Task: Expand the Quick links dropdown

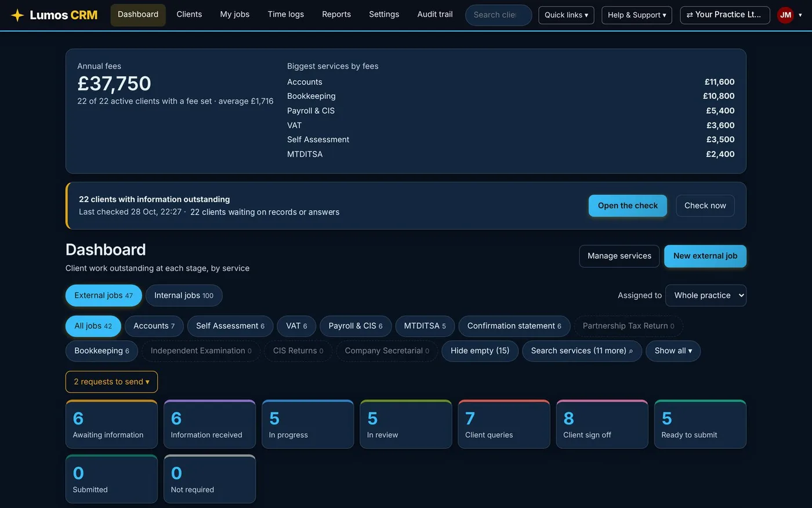Action: point(566,15)
